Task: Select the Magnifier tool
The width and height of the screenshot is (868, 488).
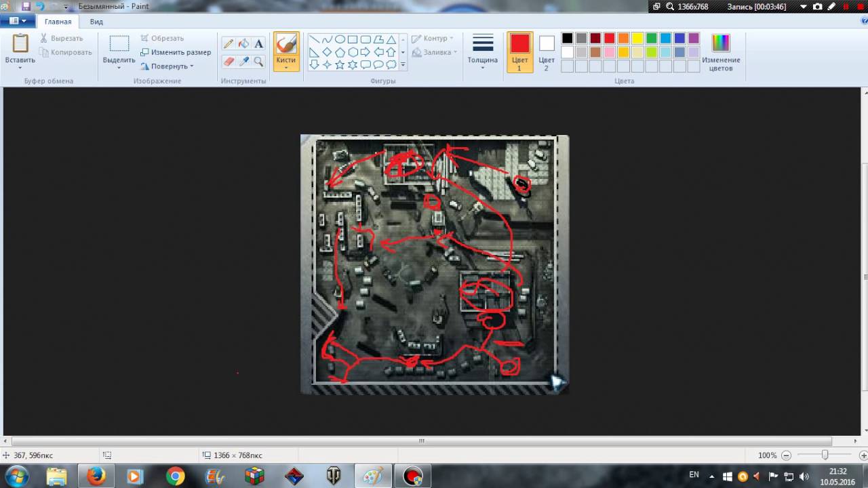Action: [x=258, y=61]
